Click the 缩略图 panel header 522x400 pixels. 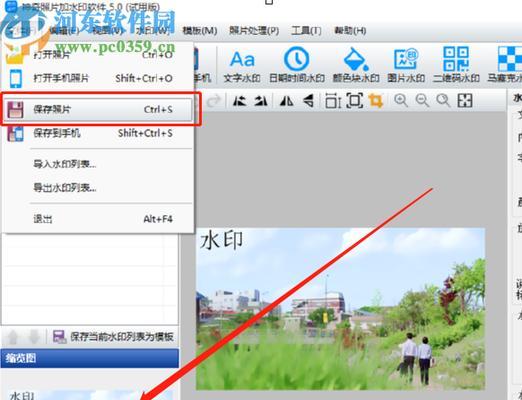click(x=90, y=358)
